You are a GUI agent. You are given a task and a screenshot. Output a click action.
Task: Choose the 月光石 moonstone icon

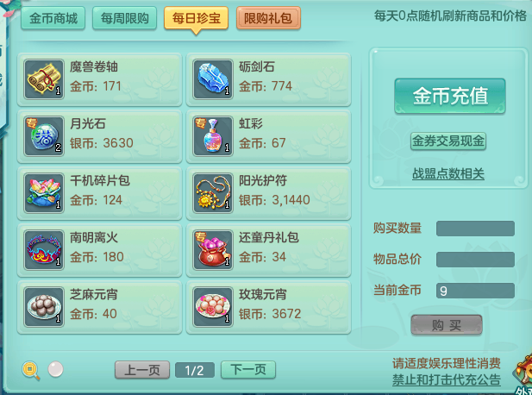tap(44, 136)
